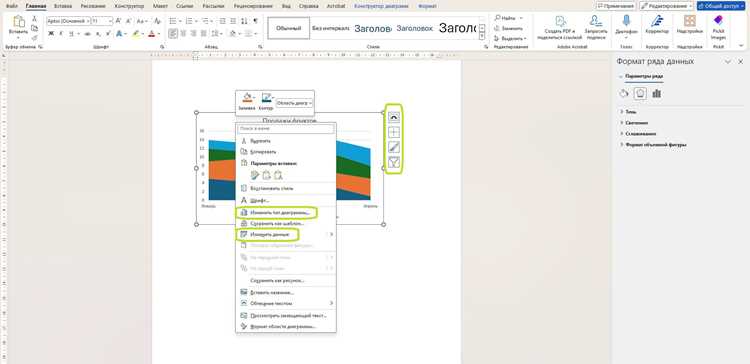The image size is (750, 364).
Task: Toggle italic (К) formatting
Action: point(61,33)
